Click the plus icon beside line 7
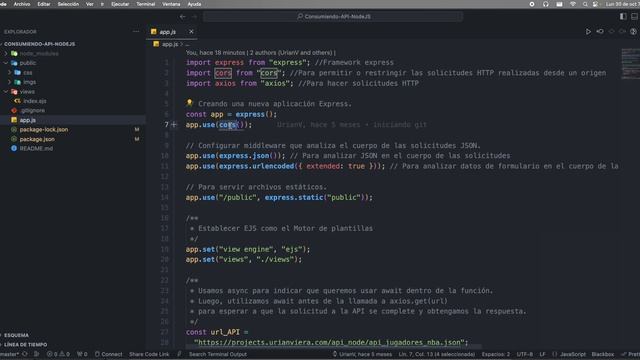The width and height of the screenshot is (640, 360). click(174, 124)
